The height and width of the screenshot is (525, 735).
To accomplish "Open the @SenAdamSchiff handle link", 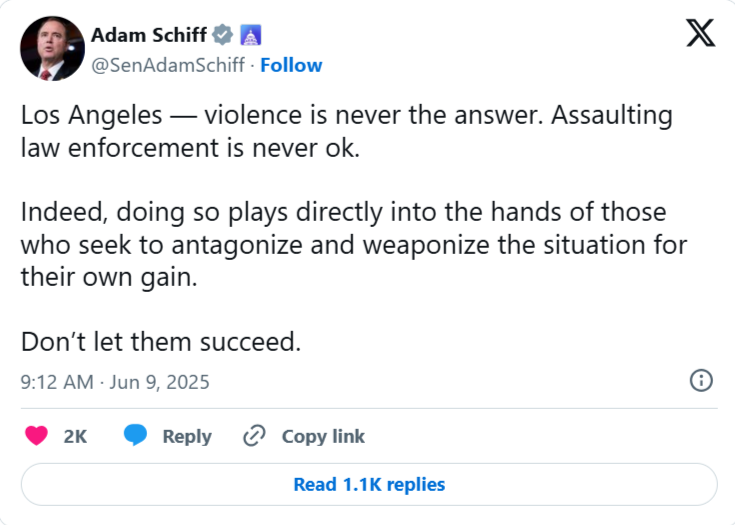I will (169, 66).
